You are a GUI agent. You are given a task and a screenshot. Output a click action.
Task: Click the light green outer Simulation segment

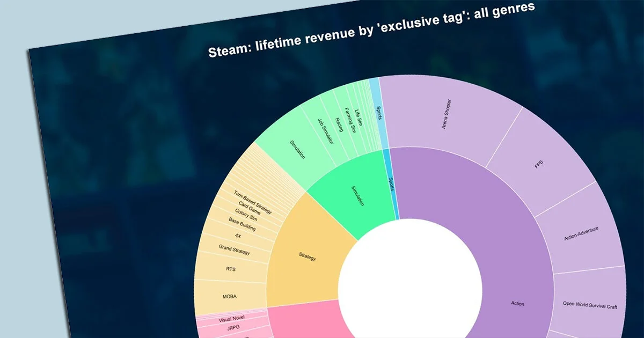[297, 149]
